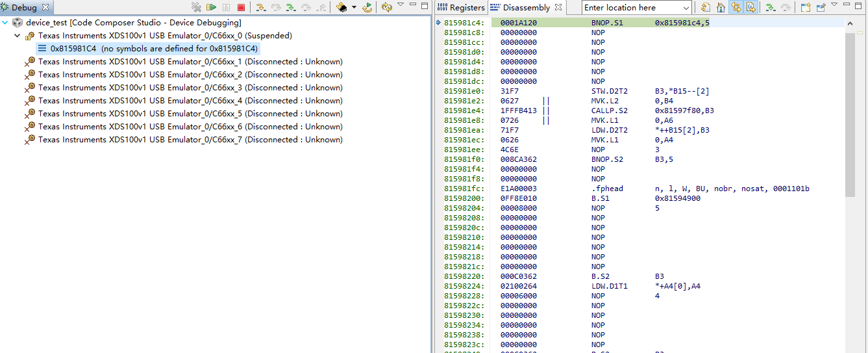Image resolution: width=868 pixels, height=353 pixels.
Task: Select the C66xx_2 (Disconnected : Unknown) core
Action: [190, 75]
